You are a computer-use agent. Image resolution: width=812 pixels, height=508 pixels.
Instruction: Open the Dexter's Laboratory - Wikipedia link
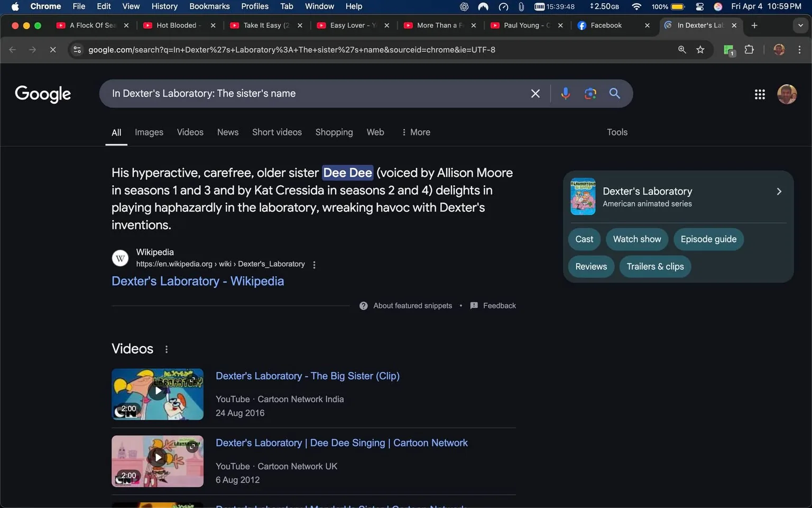[198, 281]
